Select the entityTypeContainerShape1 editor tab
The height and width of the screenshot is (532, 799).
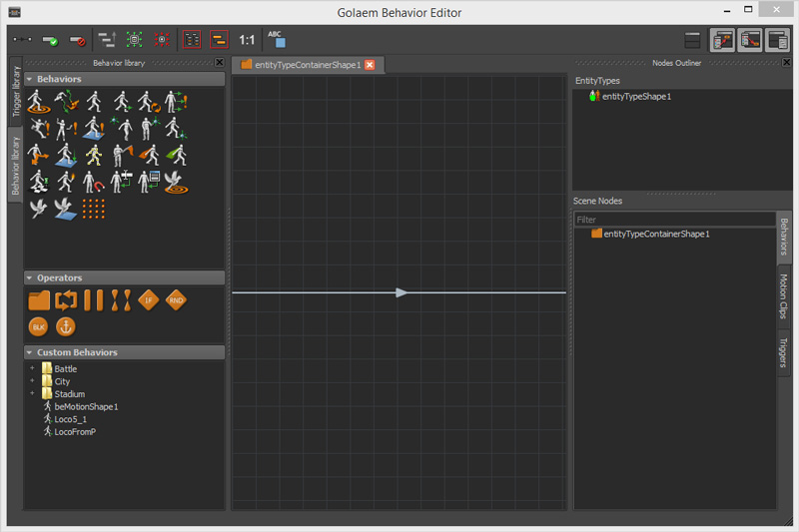pyautogui.click(x=308, y=65)
